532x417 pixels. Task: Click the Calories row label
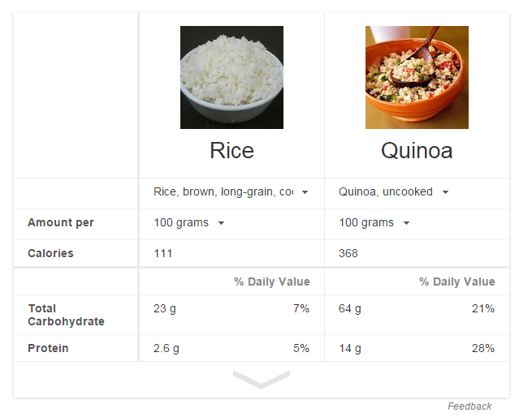tap(50, 253)
